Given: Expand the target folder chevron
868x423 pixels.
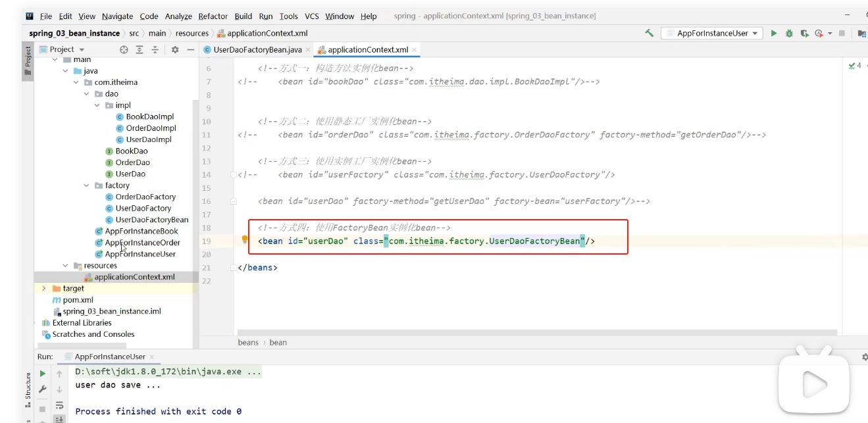Looking at the screenshot, I should (x=44, y=288).
